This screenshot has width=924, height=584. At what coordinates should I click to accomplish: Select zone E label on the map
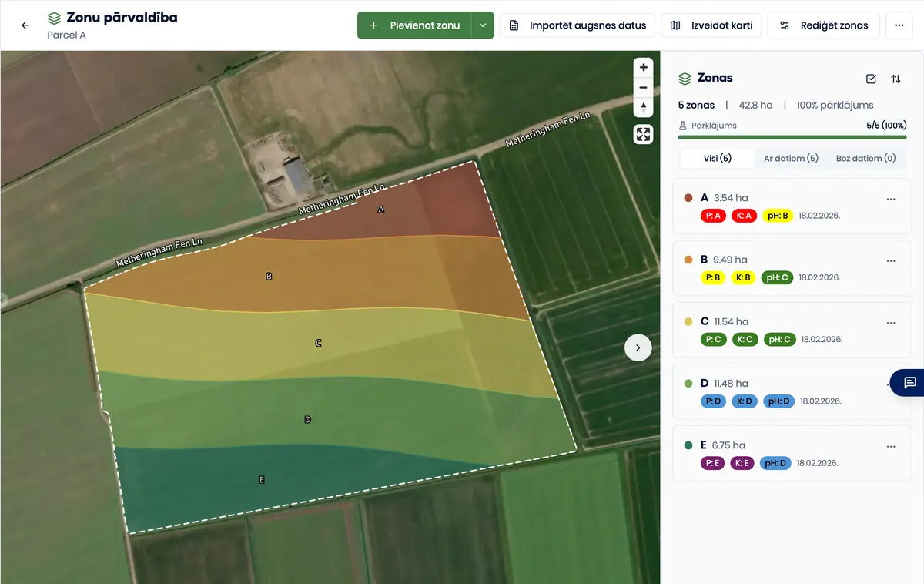pos(262,480)
